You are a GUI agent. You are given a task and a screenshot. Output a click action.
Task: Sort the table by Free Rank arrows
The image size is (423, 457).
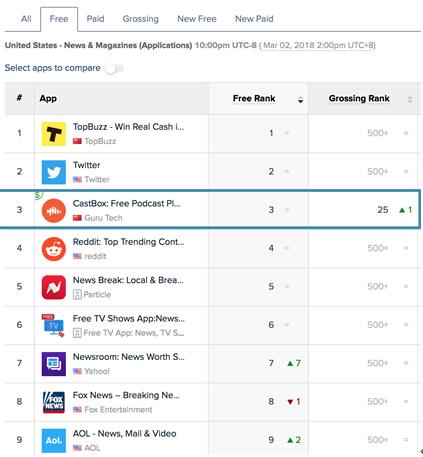click(x=300, y=99)
